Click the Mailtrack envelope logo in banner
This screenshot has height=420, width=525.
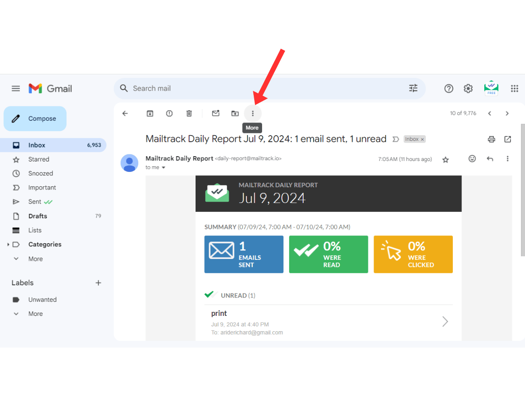pos(217,193)
